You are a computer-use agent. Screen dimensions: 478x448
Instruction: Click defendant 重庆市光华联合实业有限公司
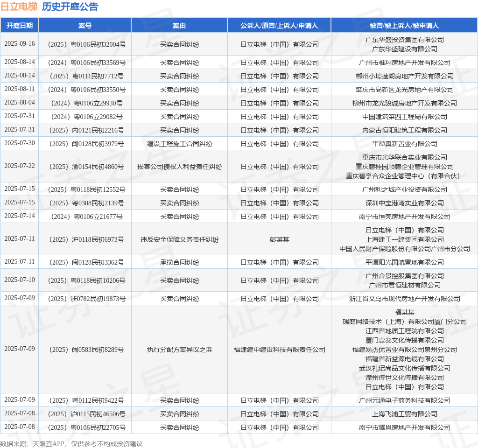(405, 157)
